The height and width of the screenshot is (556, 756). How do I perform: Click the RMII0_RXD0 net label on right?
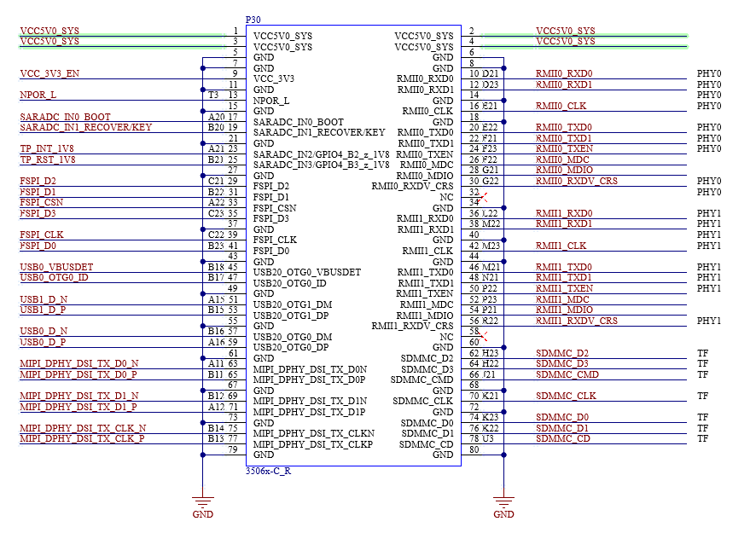564,73
